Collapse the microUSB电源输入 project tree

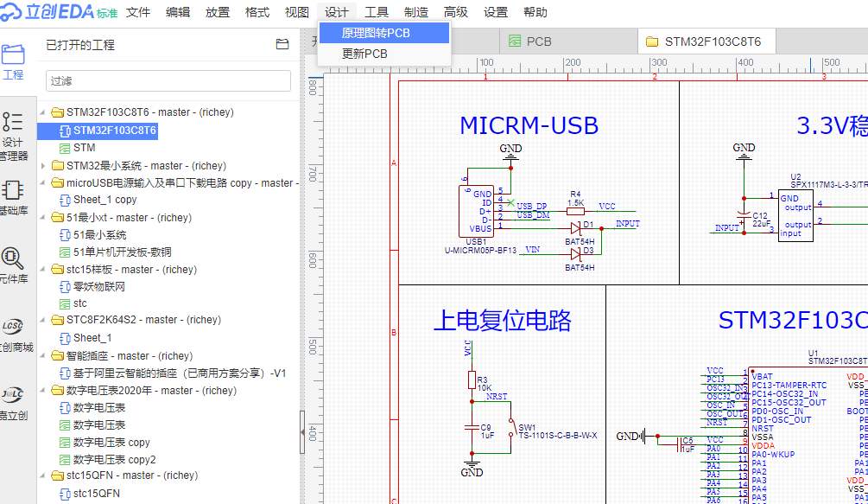pos(43,182)
